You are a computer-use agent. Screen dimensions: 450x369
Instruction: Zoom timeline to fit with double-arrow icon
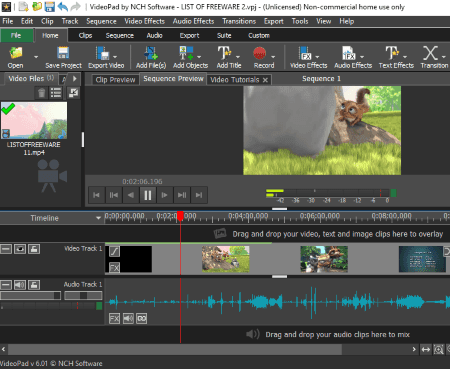(x=426, y=349)
